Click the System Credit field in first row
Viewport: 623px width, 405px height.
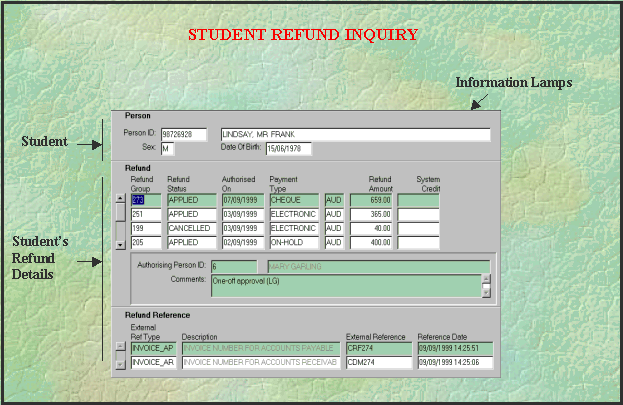tap(418, 201)
